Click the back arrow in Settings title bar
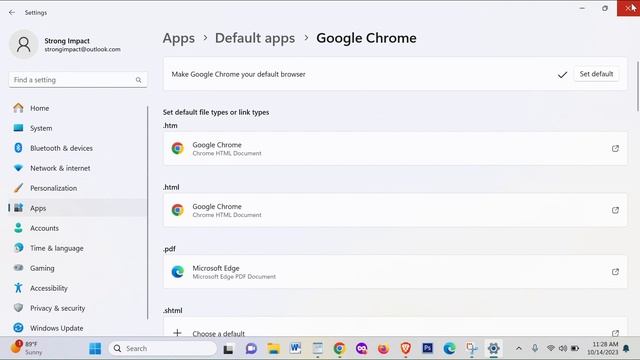640x360 pixels. [x=12, y=13]
